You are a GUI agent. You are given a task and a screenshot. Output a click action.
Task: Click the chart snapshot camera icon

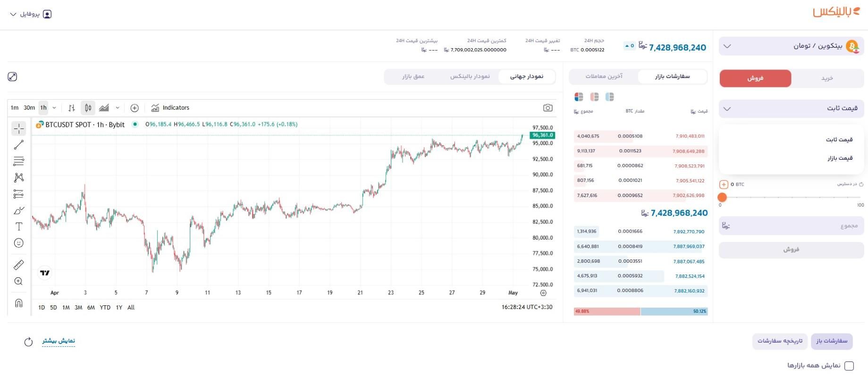(548, 108)
